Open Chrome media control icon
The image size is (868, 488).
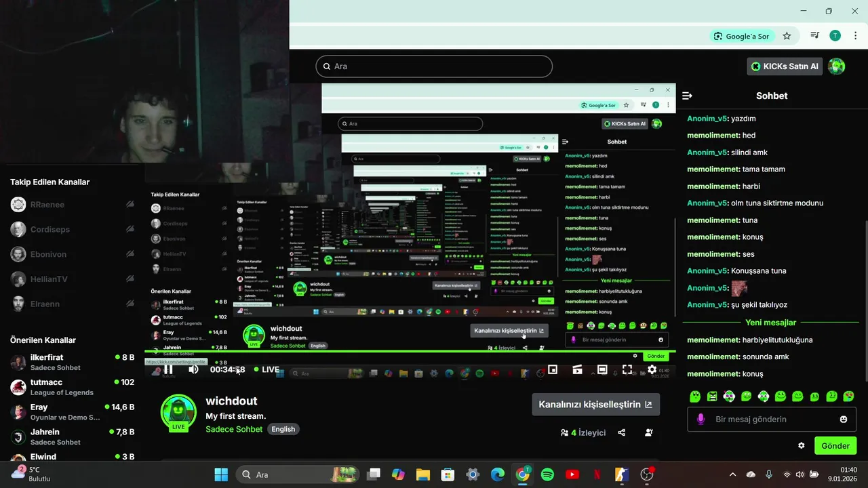tap(815, 36)
